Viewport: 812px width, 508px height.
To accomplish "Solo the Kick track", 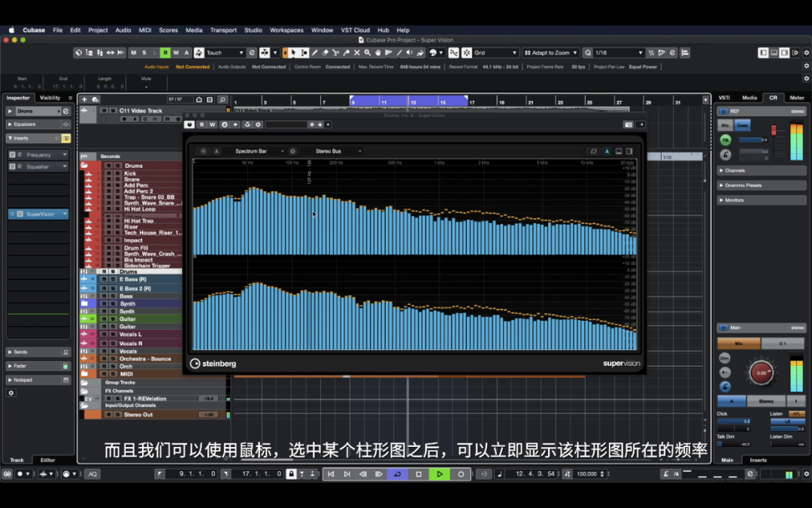I will coord(117,173).
